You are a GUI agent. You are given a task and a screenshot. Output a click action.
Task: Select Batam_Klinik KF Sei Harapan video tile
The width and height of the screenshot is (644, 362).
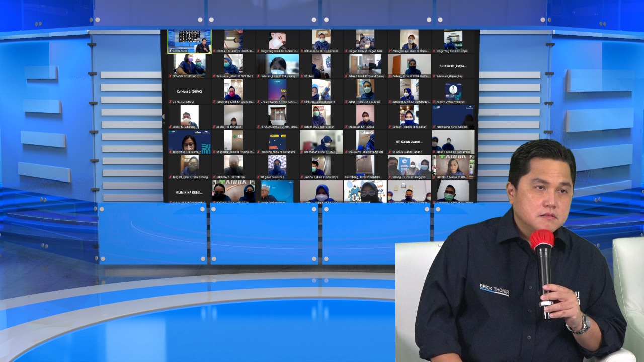[321, 41]
